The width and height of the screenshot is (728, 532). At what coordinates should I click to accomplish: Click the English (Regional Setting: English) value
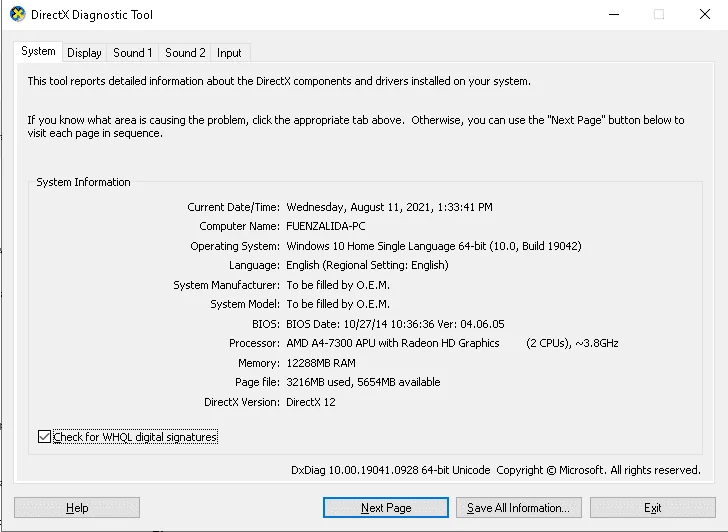pyautogui.click(x=367, y=265)
